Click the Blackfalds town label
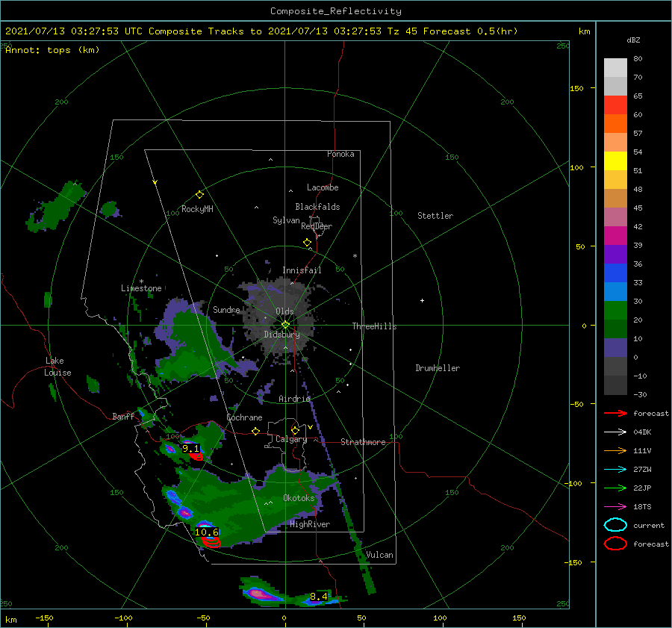Screen dimensions: 672x628 click(x=317, y=207)
